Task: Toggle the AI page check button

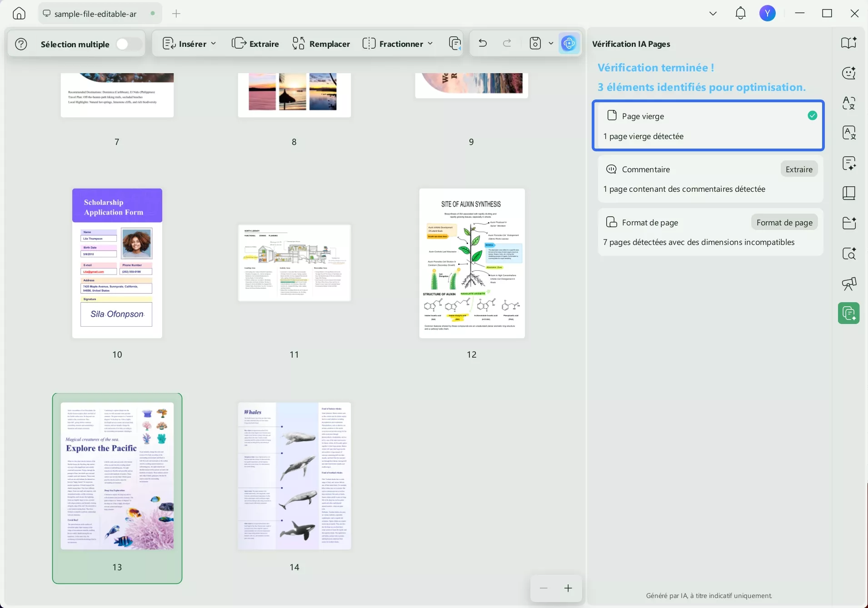Action: pyautogui.click(x=569, y=44)
